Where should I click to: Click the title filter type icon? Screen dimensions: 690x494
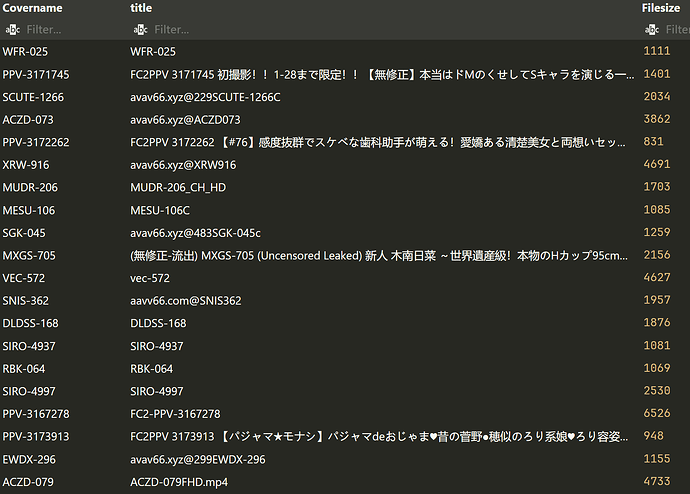pos(140,29)
